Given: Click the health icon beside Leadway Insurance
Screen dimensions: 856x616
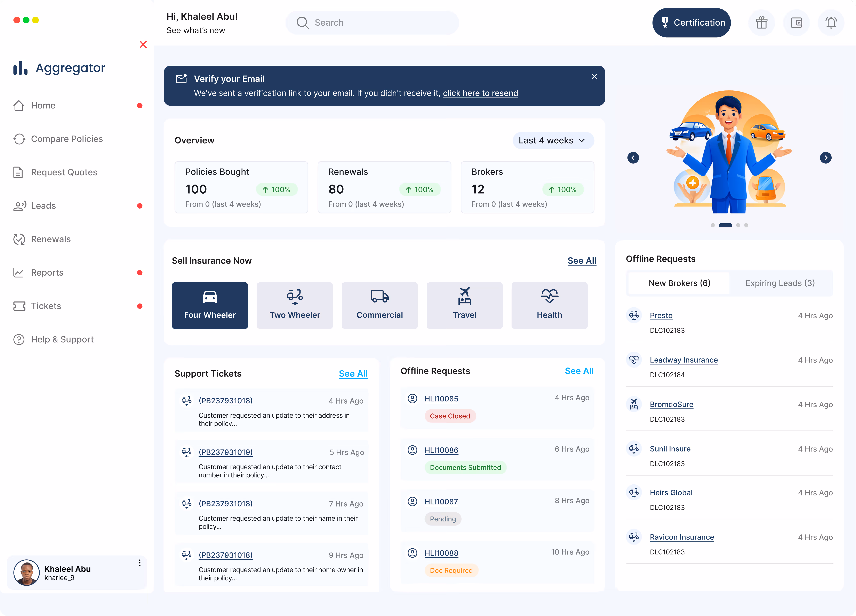Looking at the screenshot, I should point(634,359).
